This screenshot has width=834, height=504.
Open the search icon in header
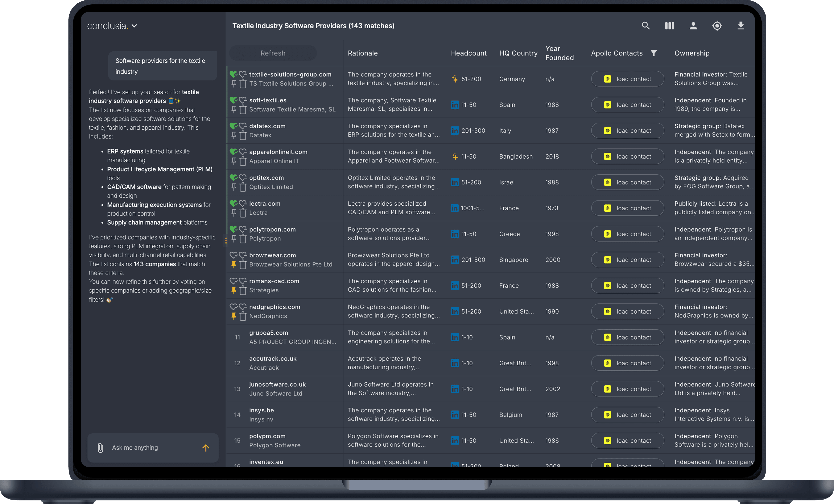click(x=645, y=26)
